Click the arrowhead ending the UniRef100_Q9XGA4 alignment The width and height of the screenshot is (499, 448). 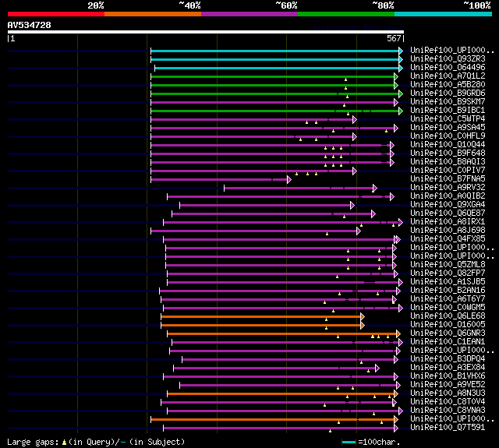click(352, 206)
